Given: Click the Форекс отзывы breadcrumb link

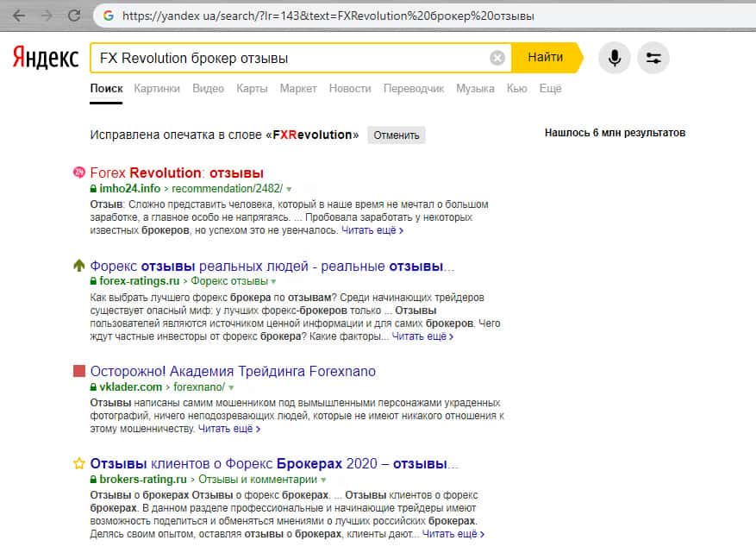Looking at the screenshot, I should tap(229, 281).
